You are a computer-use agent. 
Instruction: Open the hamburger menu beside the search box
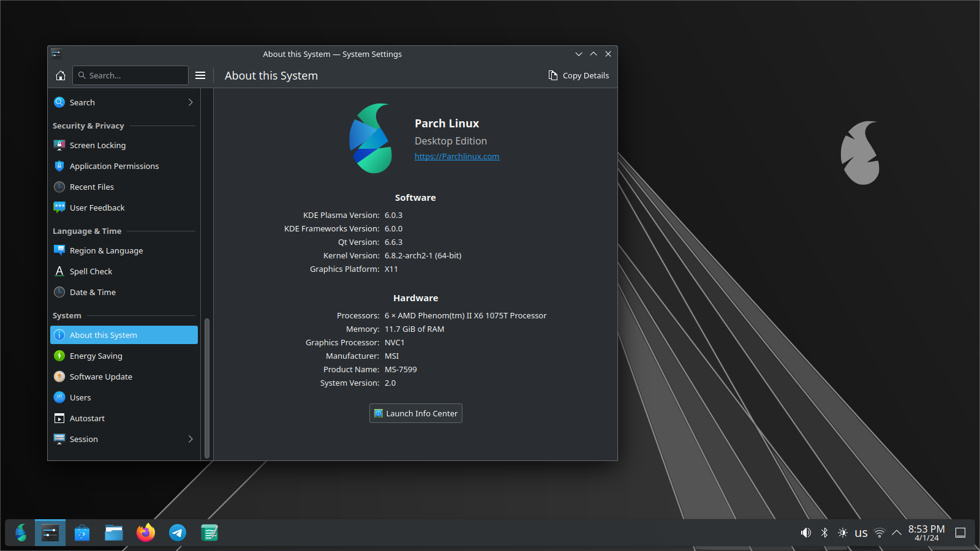click(x=200, y=75)
